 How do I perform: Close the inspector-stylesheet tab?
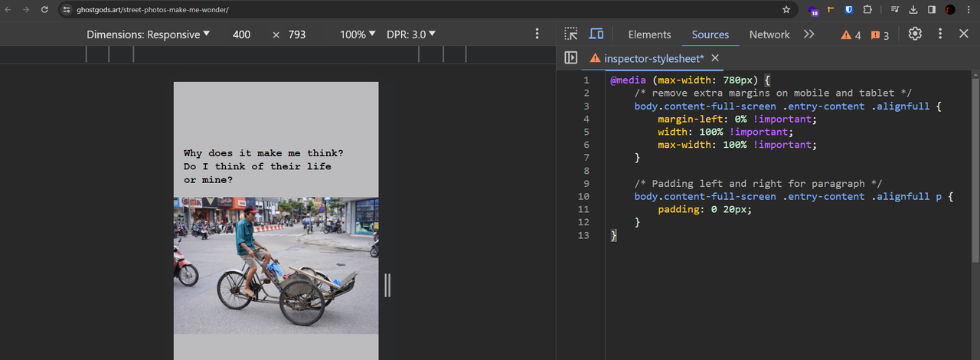(x=715, y=58)
